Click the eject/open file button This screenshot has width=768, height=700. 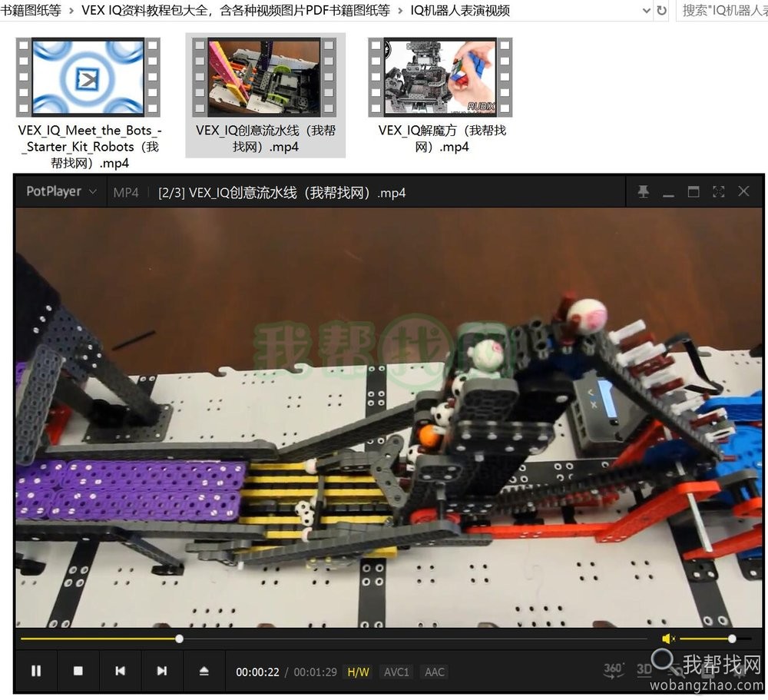point(204,671)
